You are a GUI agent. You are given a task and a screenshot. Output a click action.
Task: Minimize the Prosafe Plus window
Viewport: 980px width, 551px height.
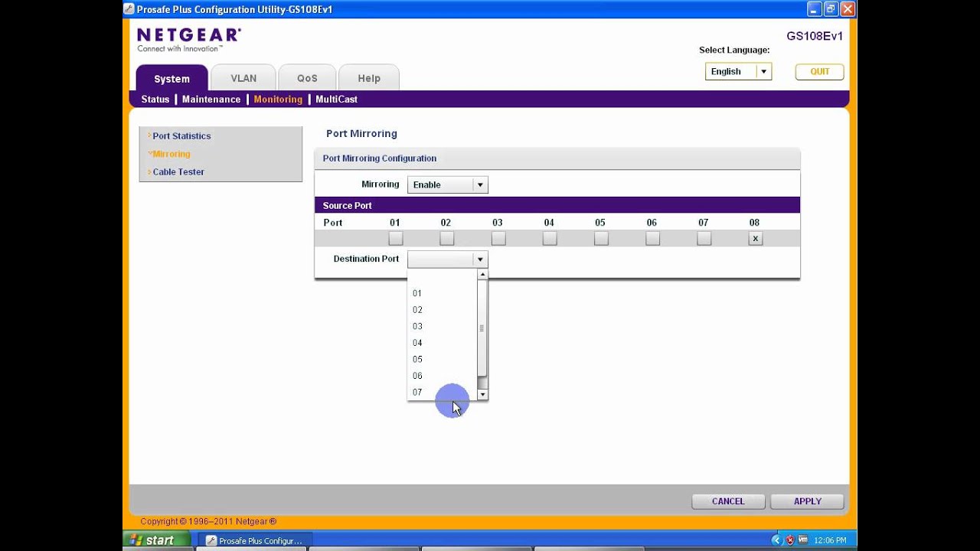coord(814,9)
